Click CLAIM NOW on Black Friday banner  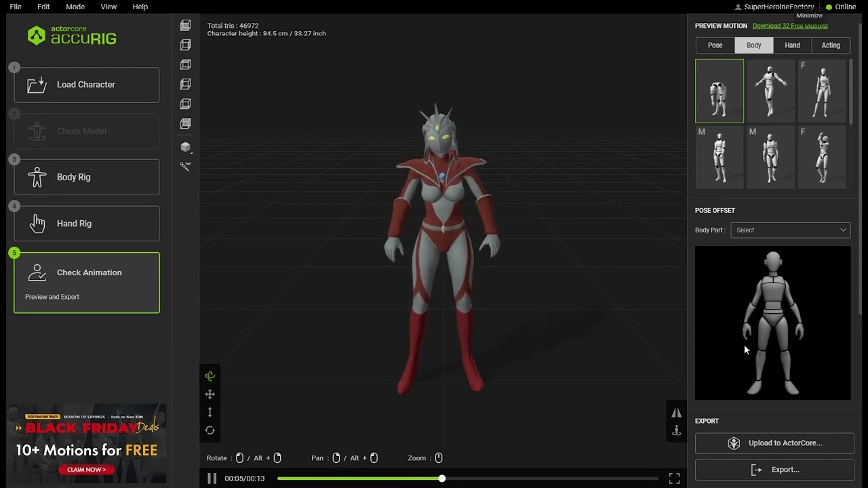click(86, 469)
